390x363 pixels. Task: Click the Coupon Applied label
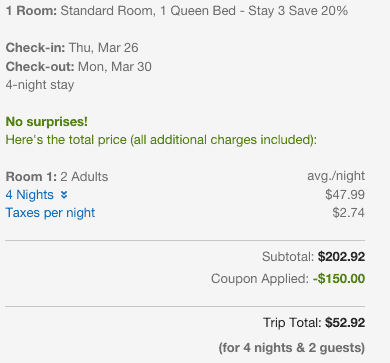pyautogui.click(x=260, y=279)
